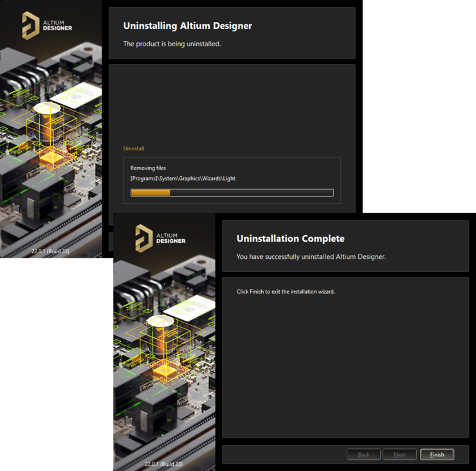Click '22.0.1 (Build 33)' in the complete window
Viewport: 476px width, 471px height.
[163, 464]
